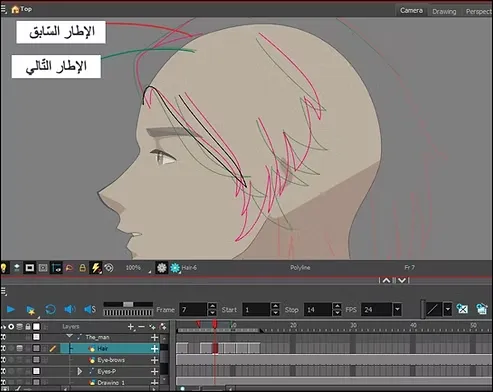Click the reset view icon
Screen dimensions: 493x392
click(x=69, y=268)
